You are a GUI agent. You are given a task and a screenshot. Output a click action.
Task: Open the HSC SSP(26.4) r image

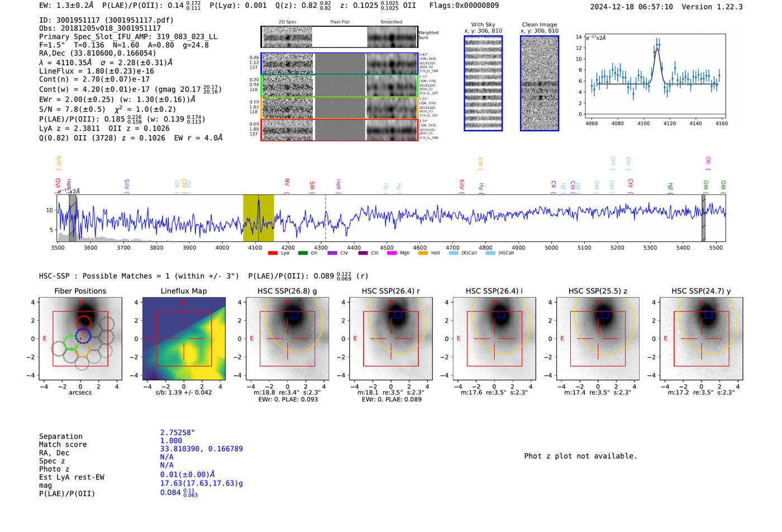[x=391, y=339]
